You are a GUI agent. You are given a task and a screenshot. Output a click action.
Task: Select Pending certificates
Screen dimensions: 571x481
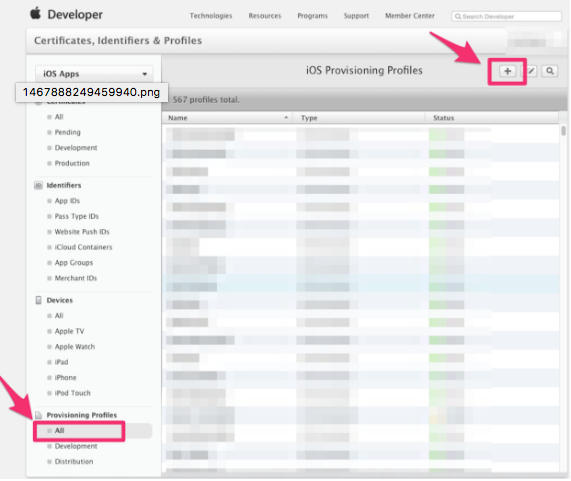67,132
